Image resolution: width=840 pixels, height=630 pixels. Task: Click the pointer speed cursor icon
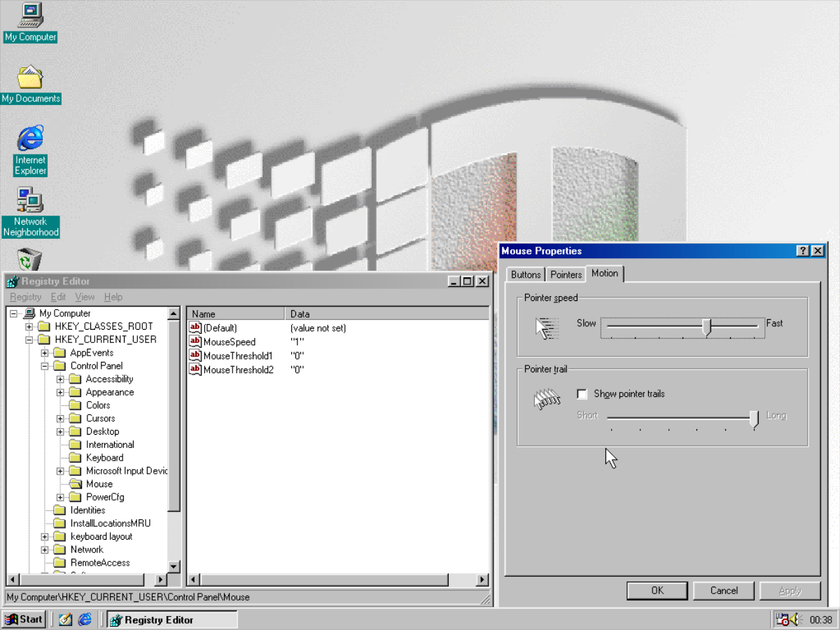(545, 328)
